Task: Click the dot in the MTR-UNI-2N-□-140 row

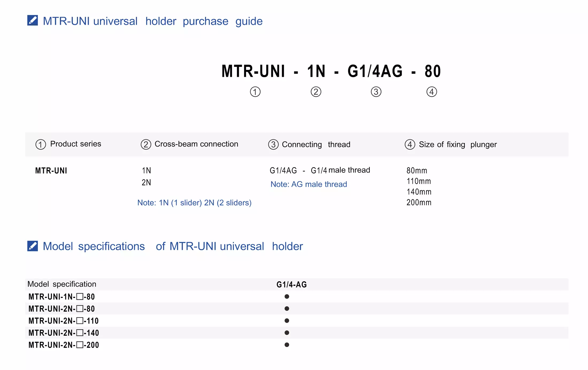Action: pyautogui.click(x=287, y=333)
